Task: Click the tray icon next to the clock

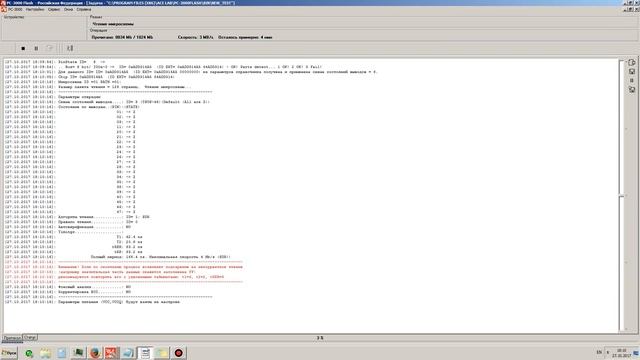Action: tap(636, 353)
